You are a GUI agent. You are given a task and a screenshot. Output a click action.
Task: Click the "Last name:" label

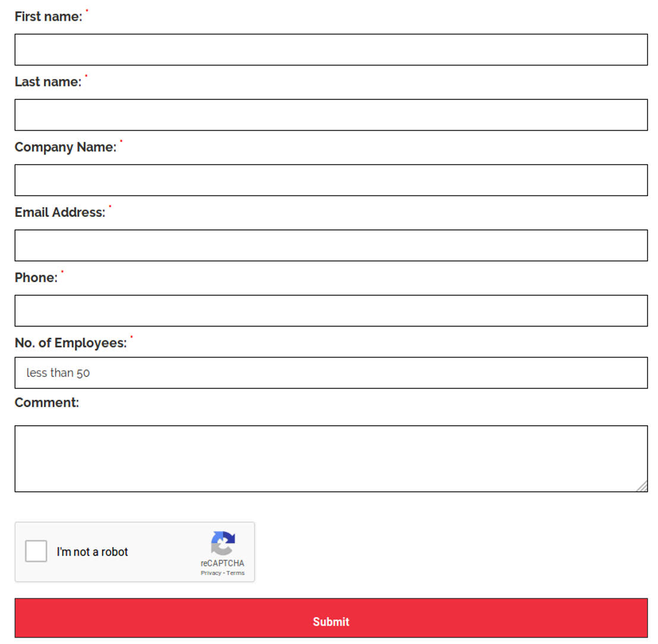(x=48, y=82)
